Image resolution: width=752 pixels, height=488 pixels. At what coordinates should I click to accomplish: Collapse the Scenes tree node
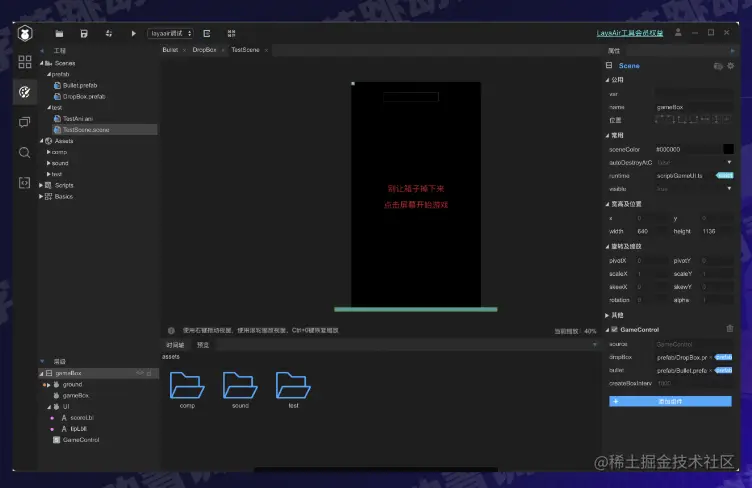coord(41,63)
